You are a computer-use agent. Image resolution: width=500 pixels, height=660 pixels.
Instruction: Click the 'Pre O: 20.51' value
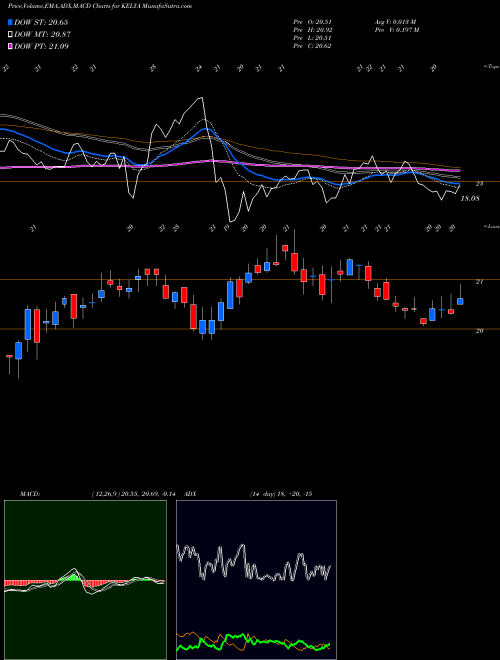pyautogui.click(x=312, y=22)
